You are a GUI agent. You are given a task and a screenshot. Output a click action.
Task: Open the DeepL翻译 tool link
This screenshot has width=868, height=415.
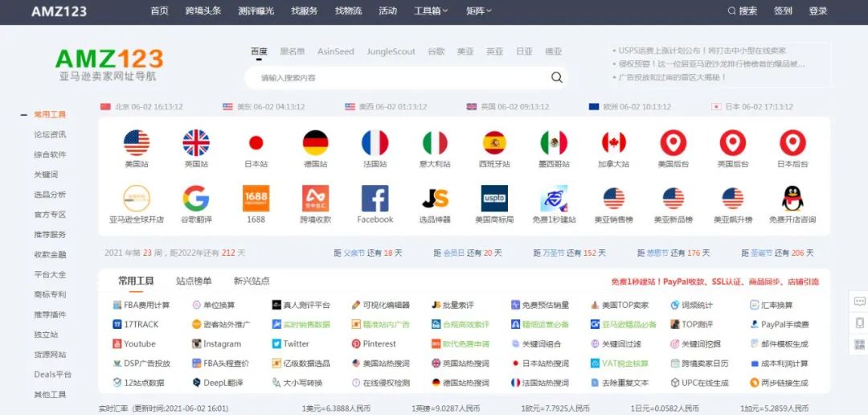click(x=218, y=383)
